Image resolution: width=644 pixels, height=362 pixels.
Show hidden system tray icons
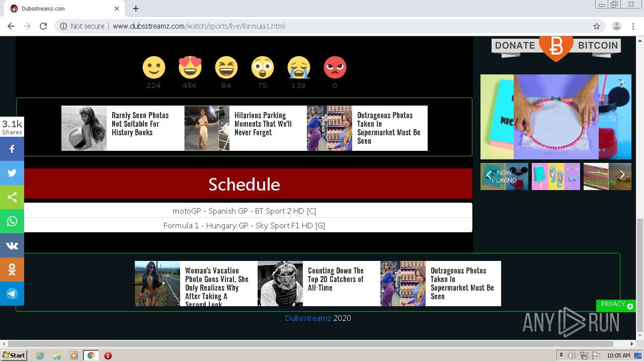point(561,355)
